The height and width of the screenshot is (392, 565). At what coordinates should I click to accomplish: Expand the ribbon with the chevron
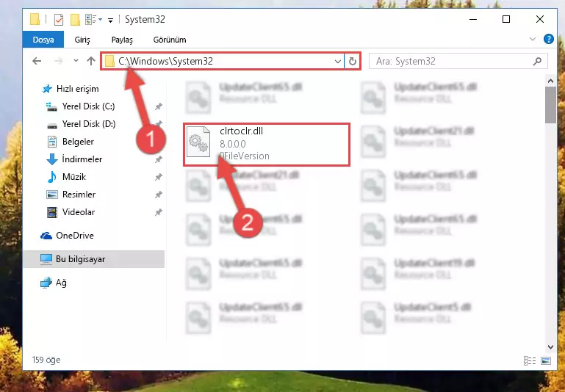coord(533,39)
